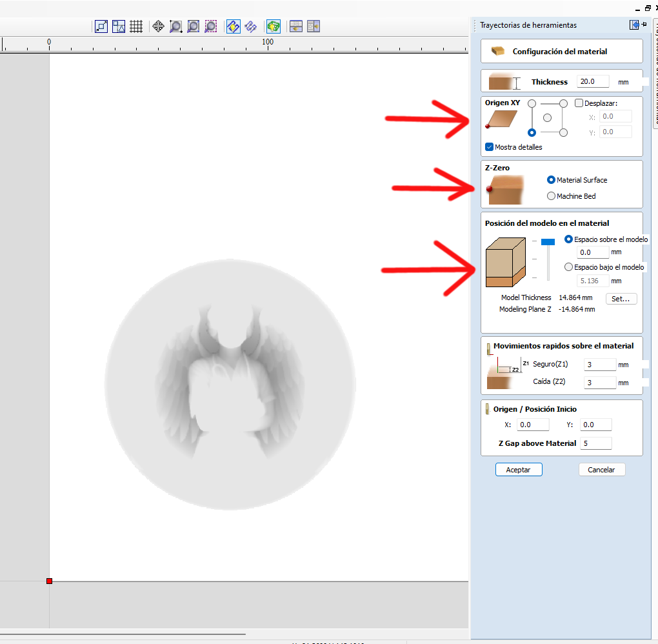Toggle the green 3D model display icon
Image resolution: width=658 pixels, height=644 pixels.
click(x=273, y=26)
